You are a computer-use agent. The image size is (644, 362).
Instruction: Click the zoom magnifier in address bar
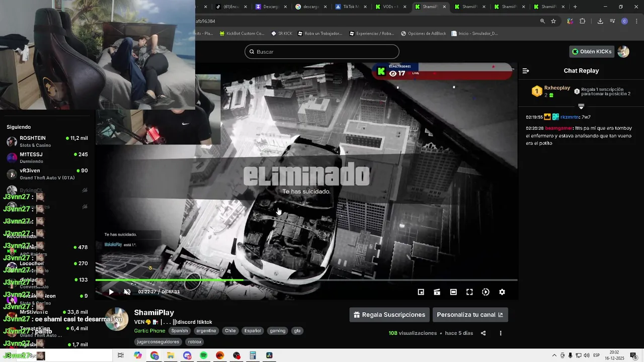[x=542, y=21]
